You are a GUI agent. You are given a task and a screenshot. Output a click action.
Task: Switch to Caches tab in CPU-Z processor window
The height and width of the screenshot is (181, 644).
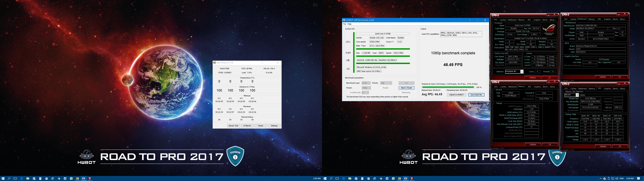click(x=503, y=20)
